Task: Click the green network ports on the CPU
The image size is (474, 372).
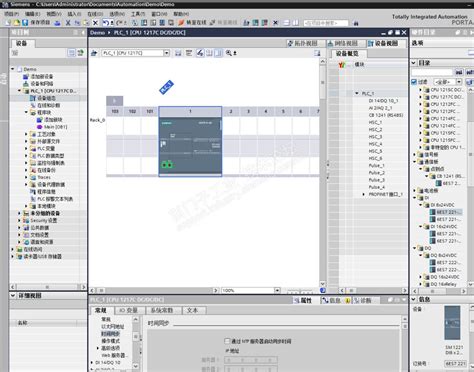Action: [167, 164]
